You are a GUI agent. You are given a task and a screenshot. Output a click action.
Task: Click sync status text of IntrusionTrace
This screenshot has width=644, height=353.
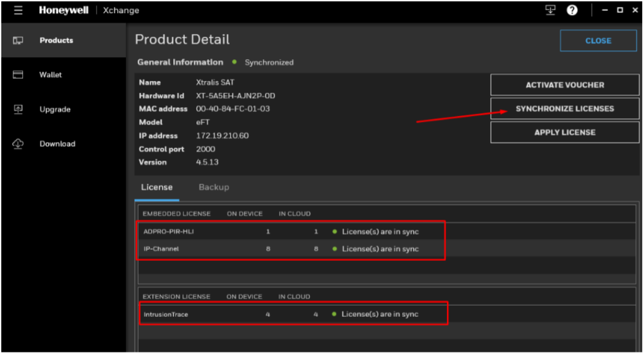tap(380, 314)
